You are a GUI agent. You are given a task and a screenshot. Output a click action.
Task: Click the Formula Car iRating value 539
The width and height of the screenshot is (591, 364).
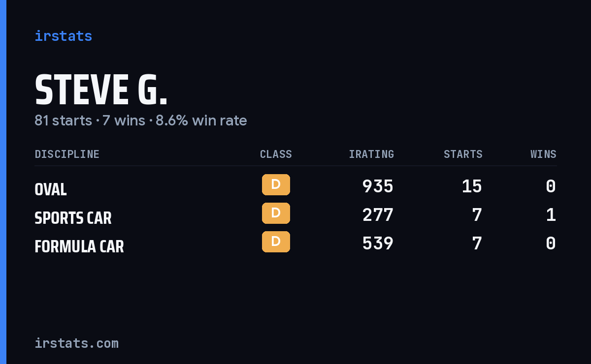click(378, 243)
